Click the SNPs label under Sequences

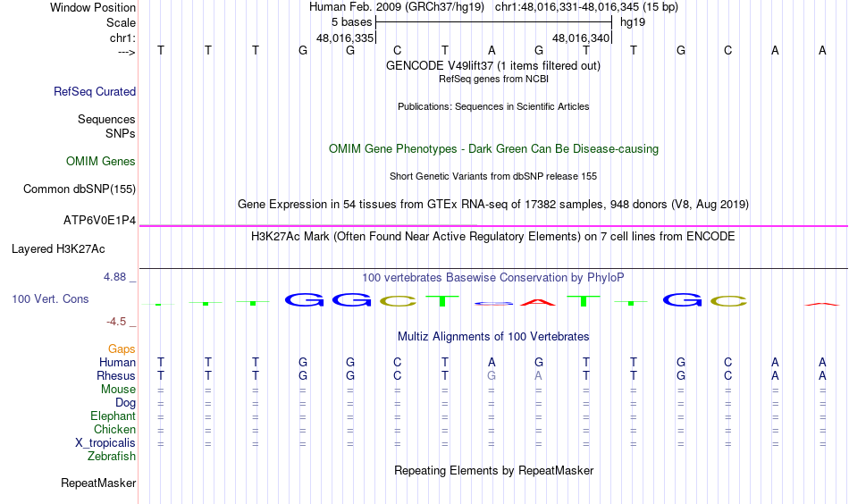pos(121,133)
